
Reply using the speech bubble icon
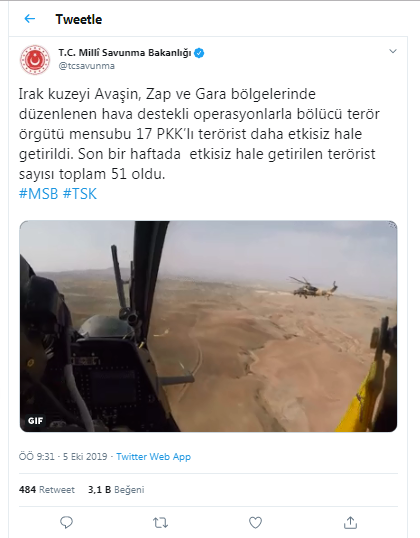click(67, 523)
